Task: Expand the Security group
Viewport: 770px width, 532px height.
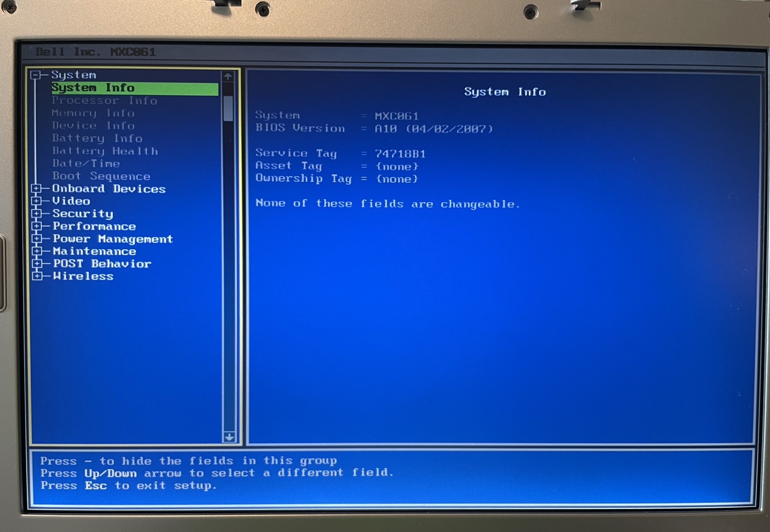Action: (37, 214)
